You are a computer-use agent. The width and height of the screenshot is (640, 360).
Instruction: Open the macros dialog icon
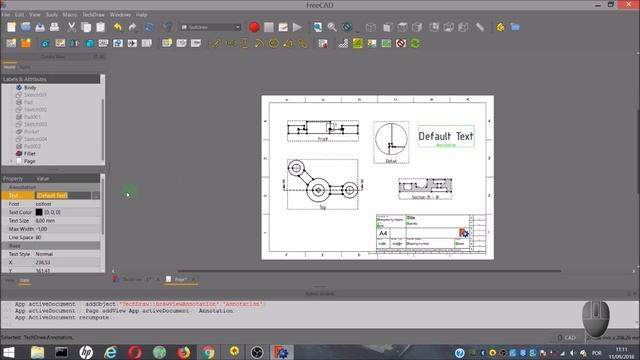coord(283,27)
